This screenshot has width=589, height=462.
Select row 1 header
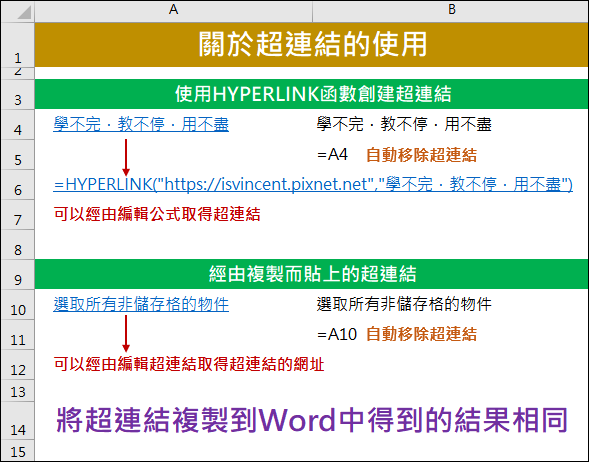click(18, 45)
